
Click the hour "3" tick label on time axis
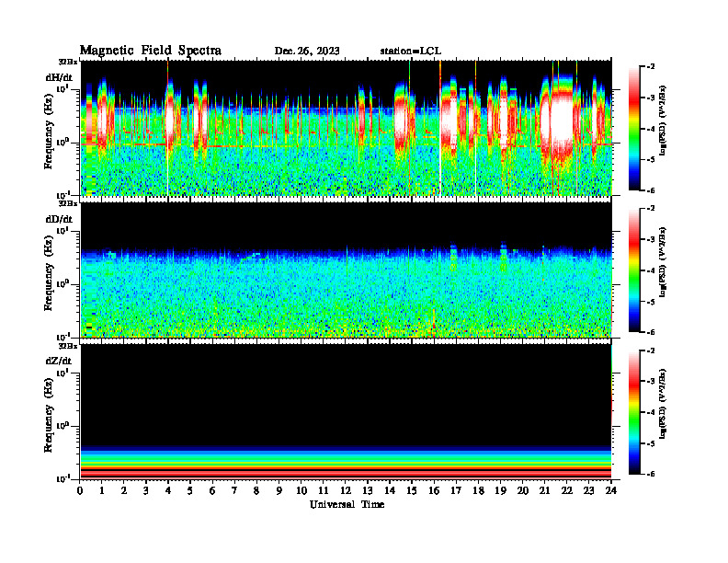146,491
